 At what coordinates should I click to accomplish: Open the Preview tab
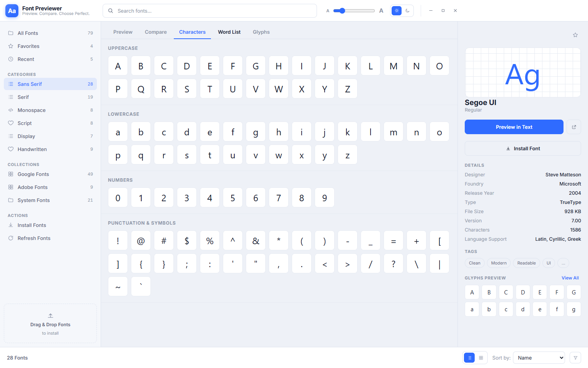[123, 32]
